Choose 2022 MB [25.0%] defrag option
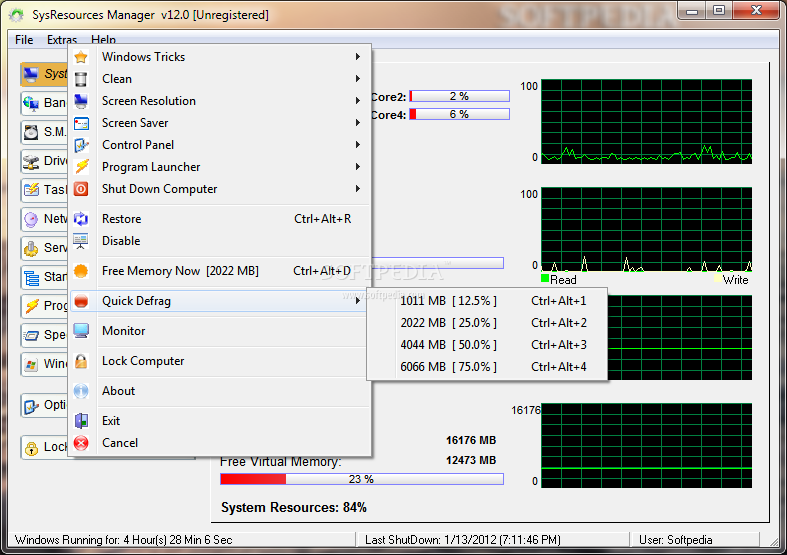Viewport: 787px width, 555px height. pyautogui.click(x=487, y=323)
